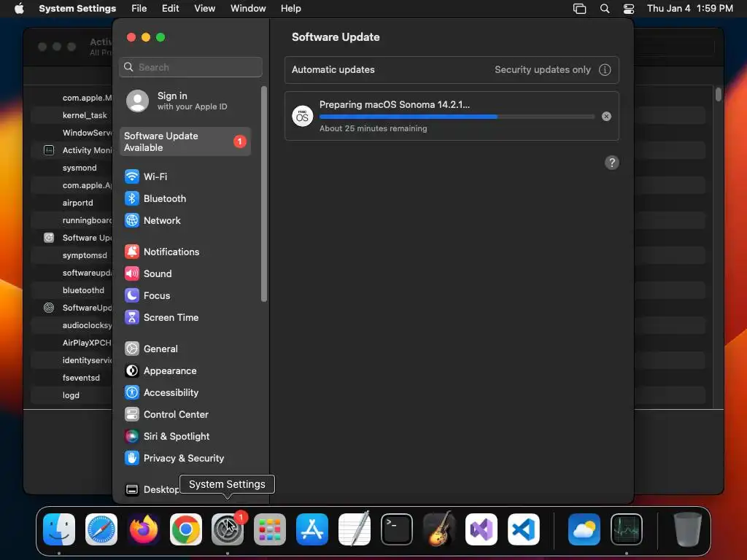Select Control Center in sidebar
The height and width of the screenshot is (560, 747).
click(186, 415)
